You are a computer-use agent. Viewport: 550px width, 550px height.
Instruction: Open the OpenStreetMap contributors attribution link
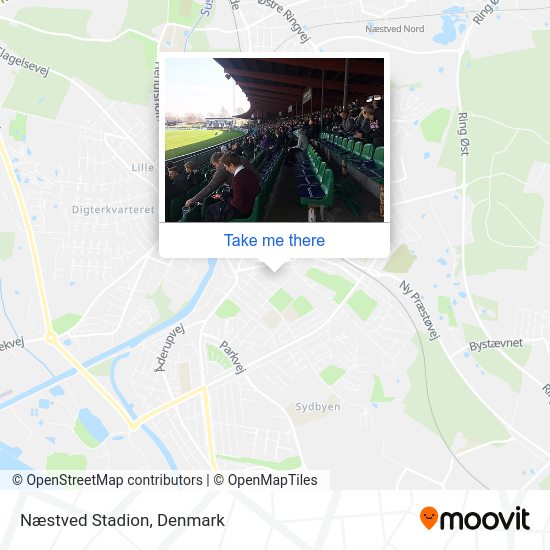coord(107,480)
